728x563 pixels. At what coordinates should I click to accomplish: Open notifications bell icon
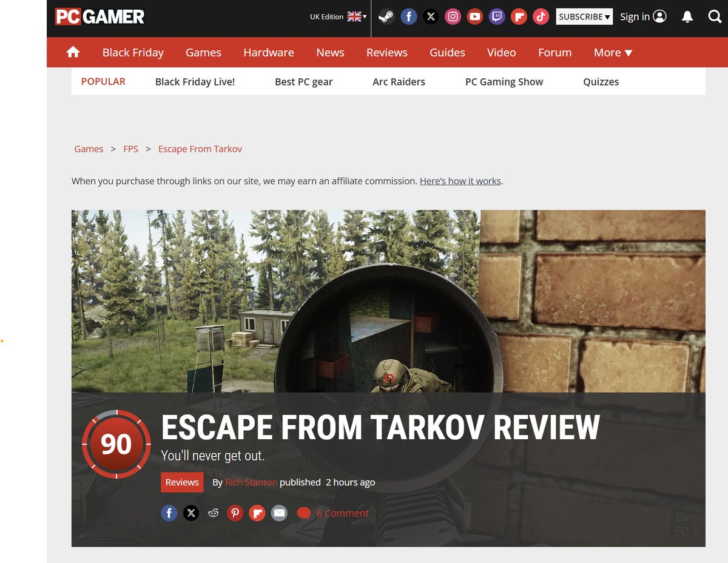687,17
